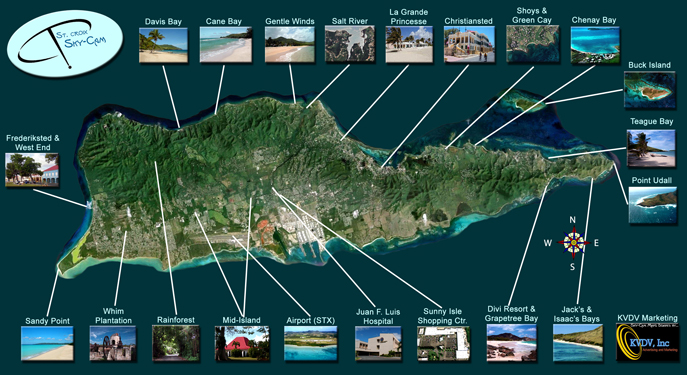
Task: Open the Christiansted building thumbnail
Action: tap(469, 44)
